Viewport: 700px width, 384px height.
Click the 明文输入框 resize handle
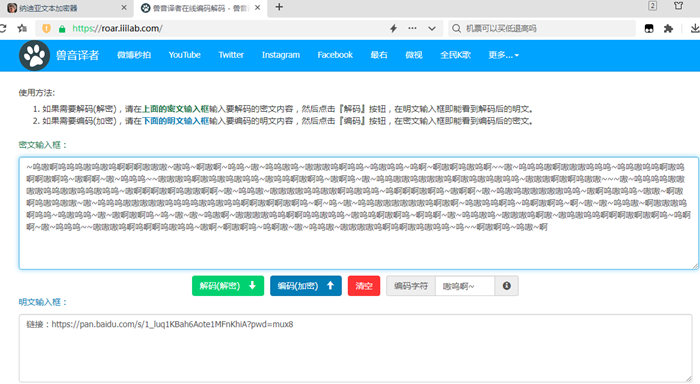(689, 379)
